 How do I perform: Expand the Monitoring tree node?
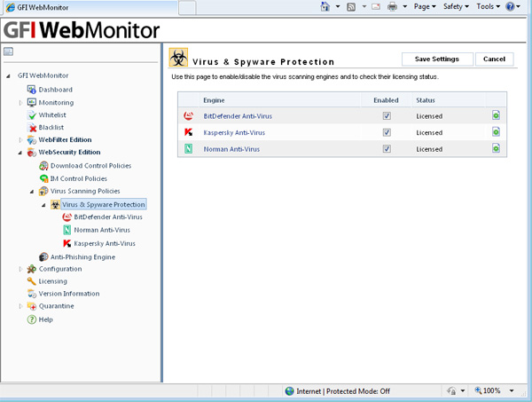(x=21, y=102)
